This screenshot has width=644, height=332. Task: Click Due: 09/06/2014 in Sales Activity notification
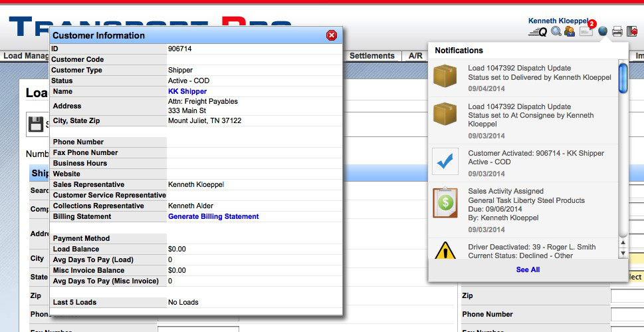(x=495, y=209)
